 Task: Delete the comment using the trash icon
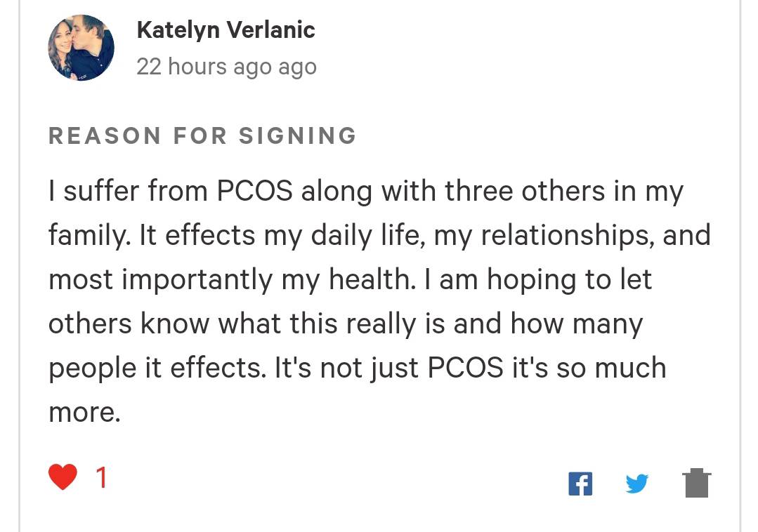tap(697, 483)
